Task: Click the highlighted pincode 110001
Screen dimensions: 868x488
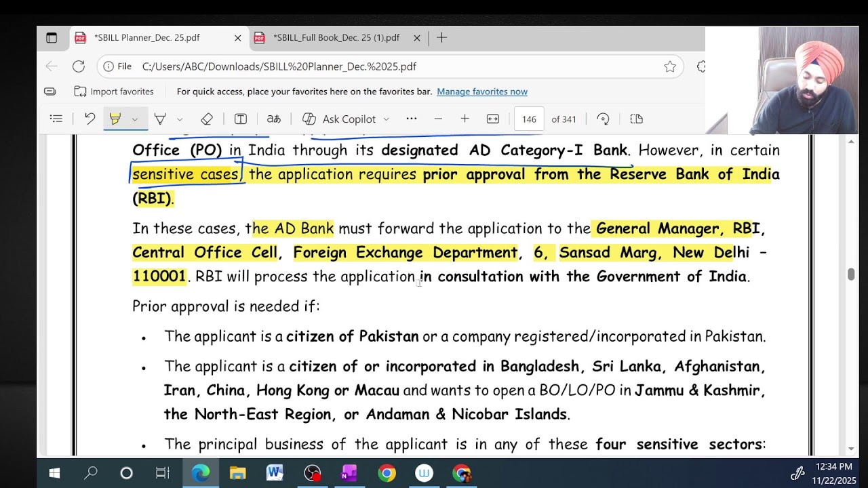Action: 159,277
